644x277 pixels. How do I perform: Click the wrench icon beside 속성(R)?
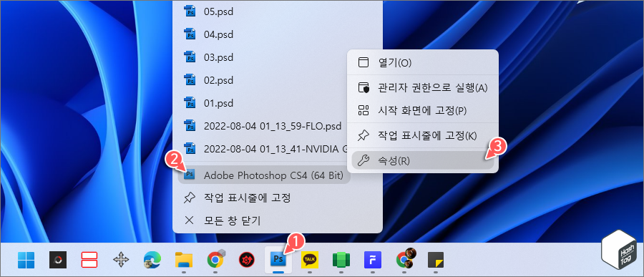coord(364,160)
